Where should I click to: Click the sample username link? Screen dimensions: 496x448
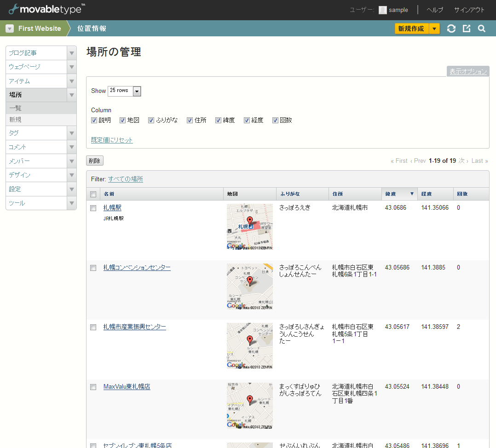tap(398, 10)
